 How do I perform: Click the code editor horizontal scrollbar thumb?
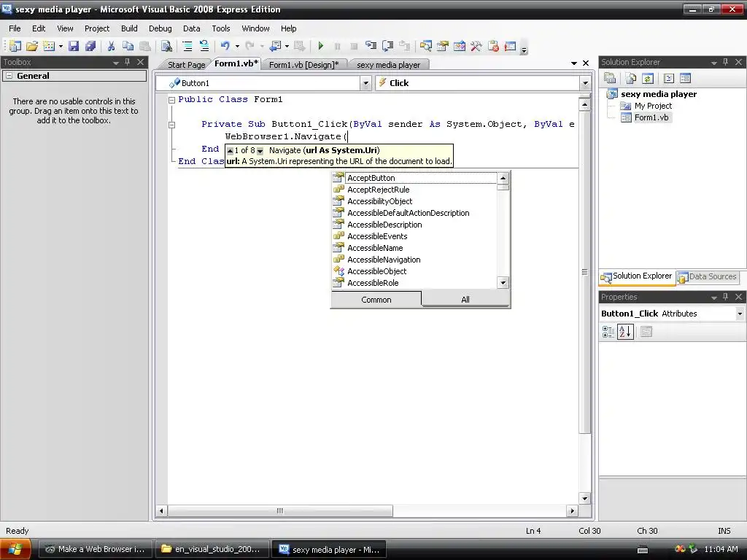pos(280,511)
